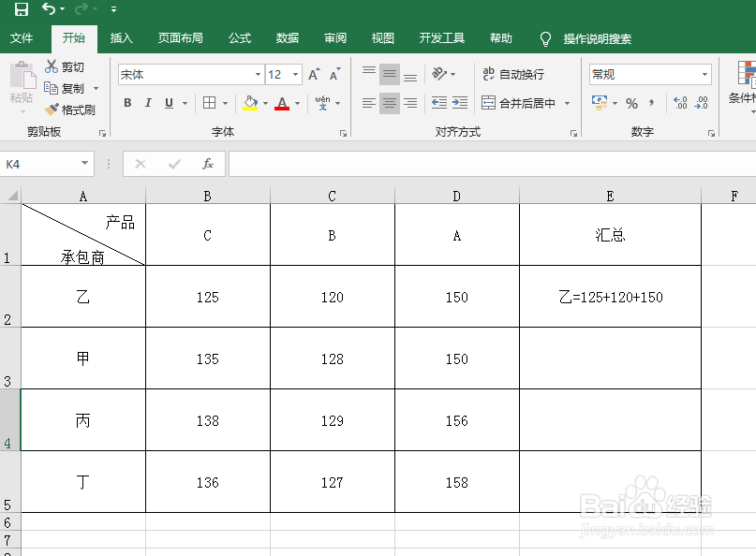756x556 pixels.
Task: Switch to the 插入 ribbon tab
Action: click(x=123, y=38)
